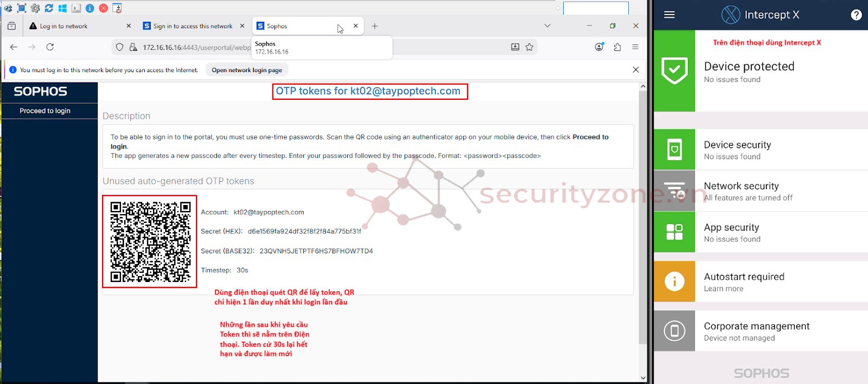Reload the page in the browser

point(50,47)
